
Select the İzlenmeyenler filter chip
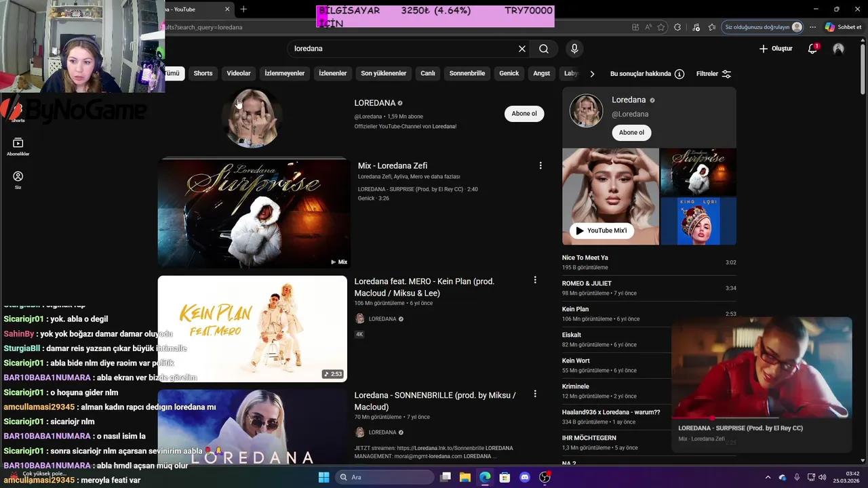[285, 73]
